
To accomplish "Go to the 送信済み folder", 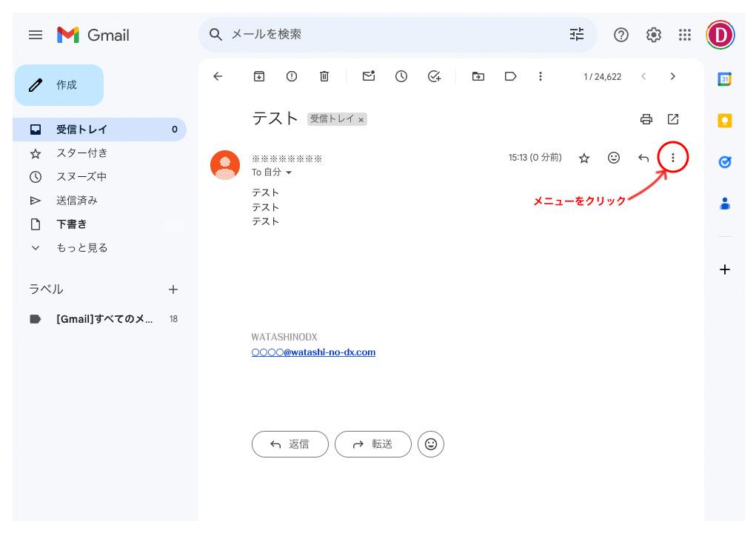I will point(77,201).
